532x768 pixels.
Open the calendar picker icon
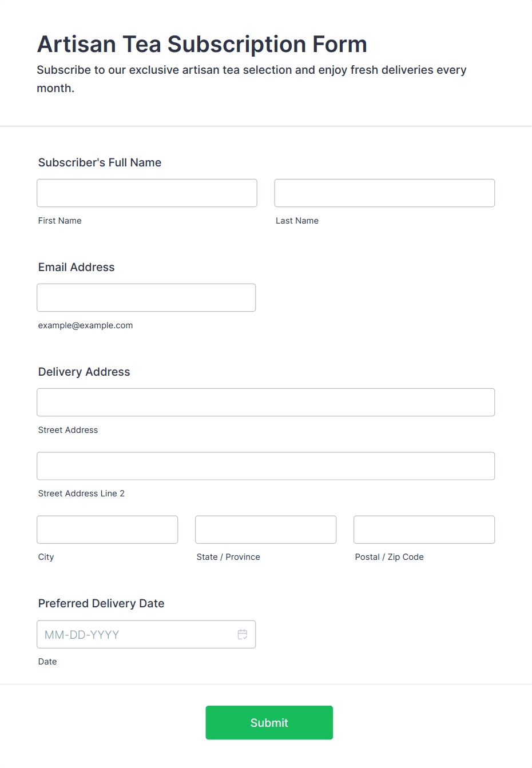click(243, 634)
